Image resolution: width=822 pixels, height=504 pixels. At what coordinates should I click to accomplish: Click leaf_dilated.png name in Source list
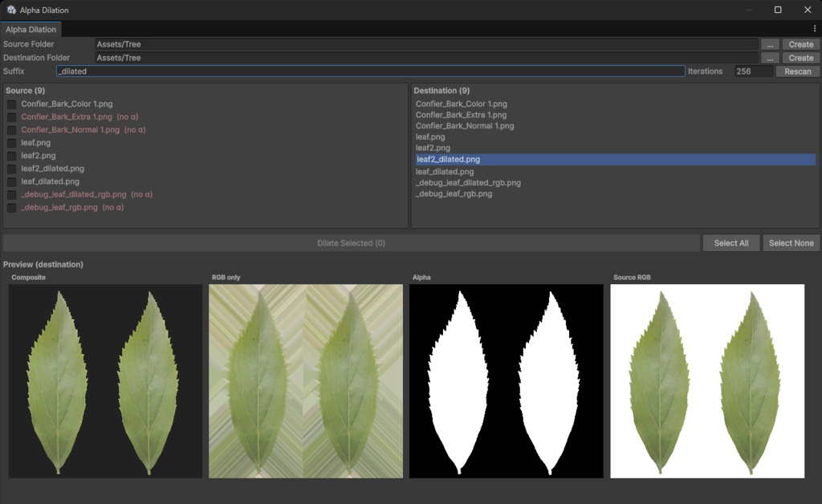click(51, 181)
